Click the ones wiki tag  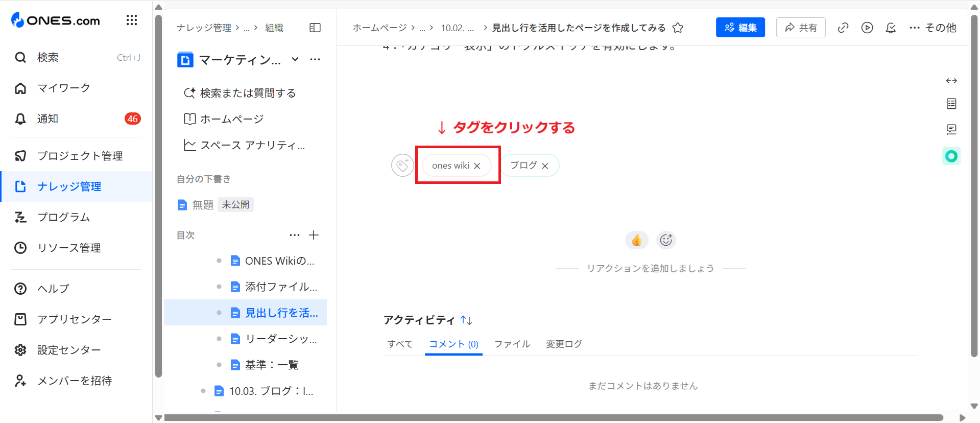[x=450, y=166]
